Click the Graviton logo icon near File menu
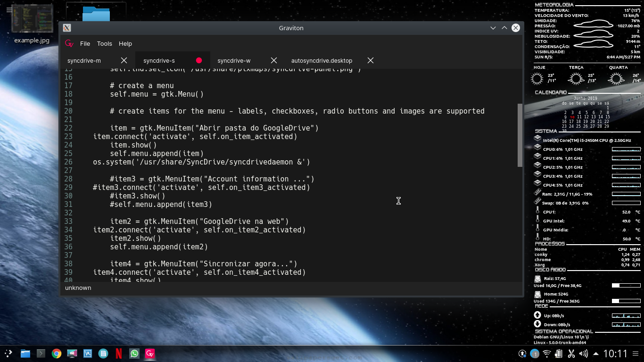Image resolution: width=644 pixels, height=362 pixels. pos(69,43)
